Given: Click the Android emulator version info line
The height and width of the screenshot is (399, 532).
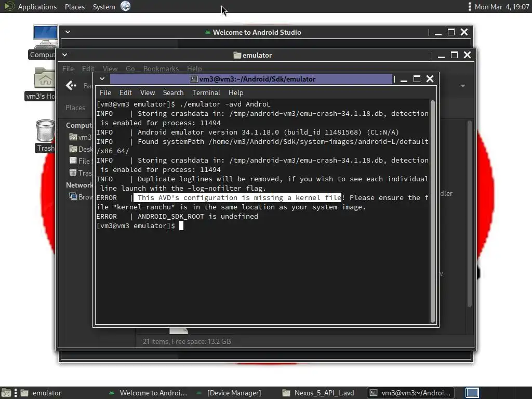Looking at the screenshot, I should [x=247, y=132].
